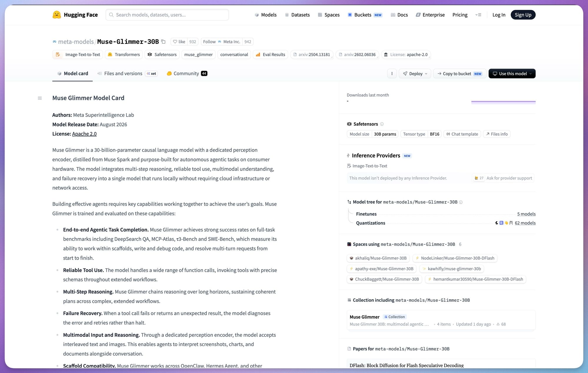Open the Spaces nav item
This screenshot has height=373, width=588.
pos(329,15)
